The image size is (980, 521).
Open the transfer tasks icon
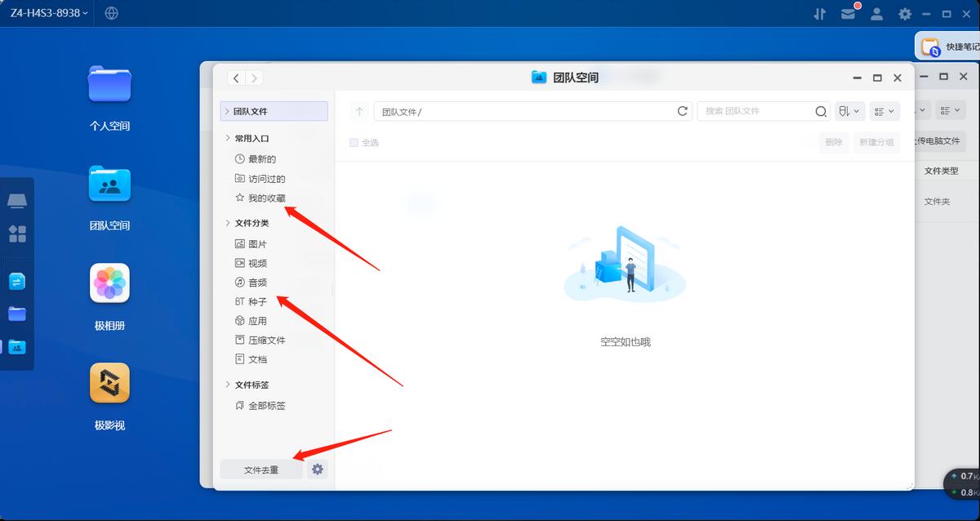820,13
